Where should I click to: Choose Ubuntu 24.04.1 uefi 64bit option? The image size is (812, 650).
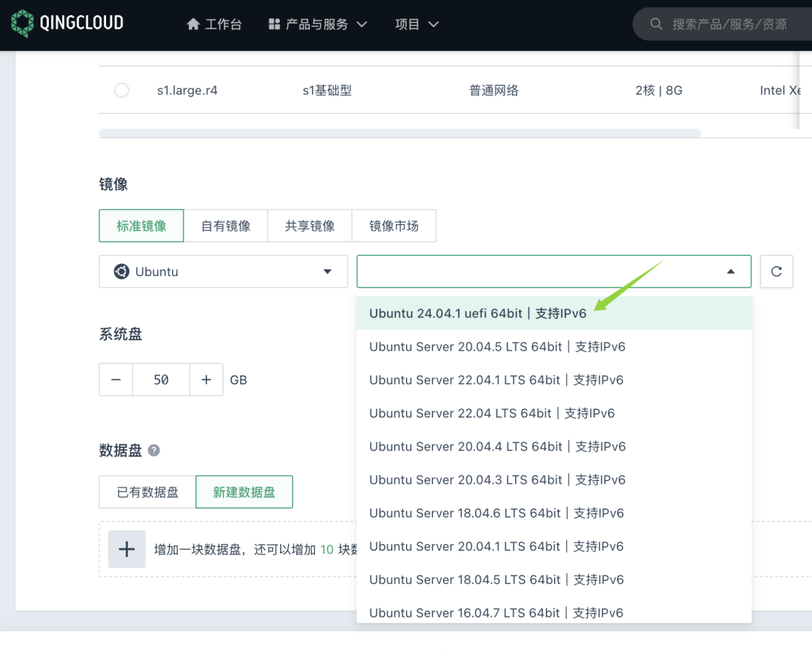coord(477,314)
